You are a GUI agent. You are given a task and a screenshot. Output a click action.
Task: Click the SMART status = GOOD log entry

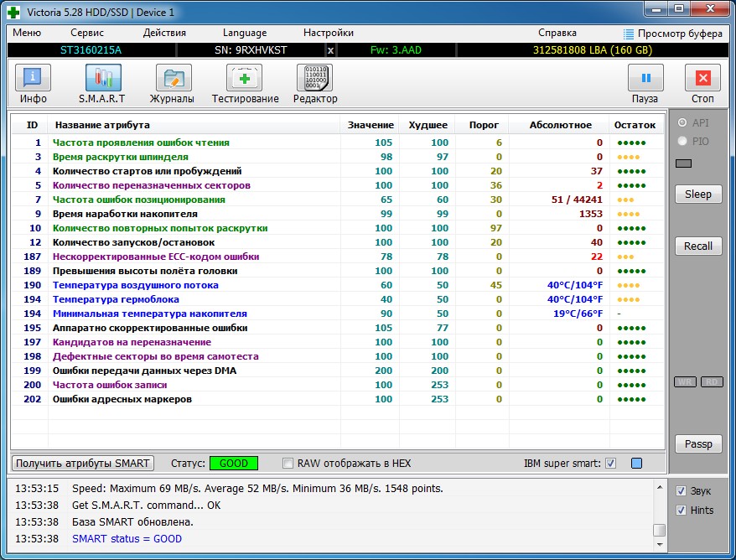[x=127, y=539]
